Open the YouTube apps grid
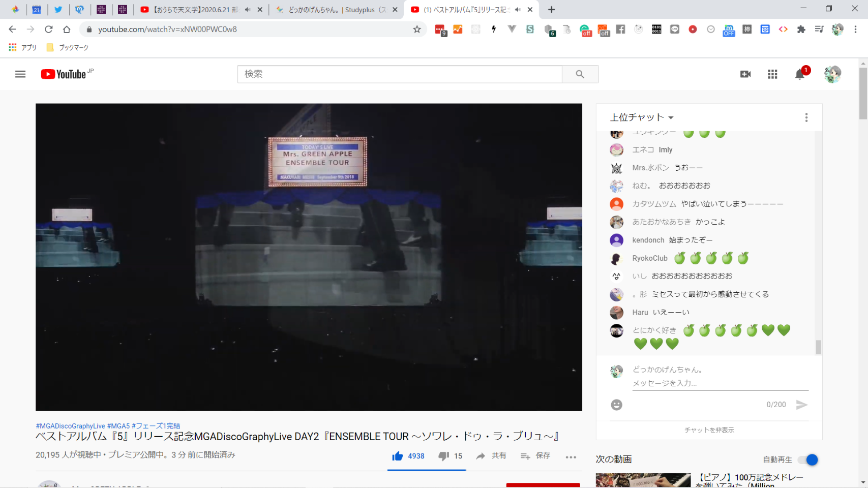868x488 pixels. coord(772,74)
